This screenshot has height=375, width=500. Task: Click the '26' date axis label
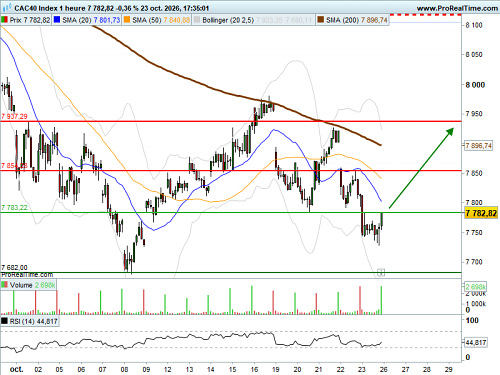(x=384, y=369)
